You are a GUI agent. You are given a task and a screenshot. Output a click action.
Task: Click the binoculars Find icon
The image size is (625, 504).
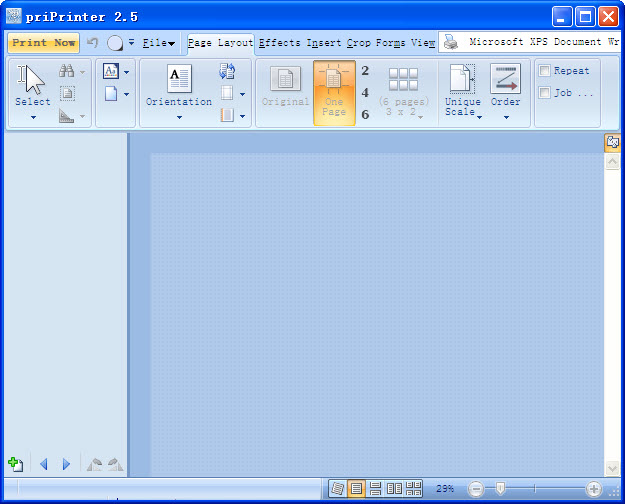click(x=67, y=71)
